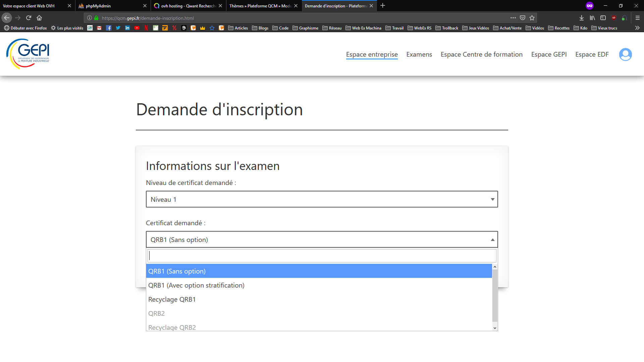Open the uBlock Origin extension
This screenshot has width=644, height=362.
click(613, 18)
